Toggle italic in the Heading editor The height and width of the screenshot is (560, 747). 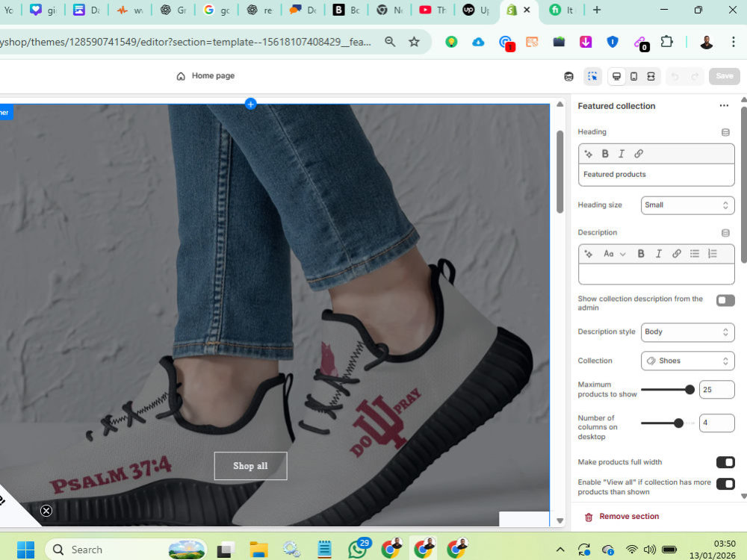click(622, 154)
